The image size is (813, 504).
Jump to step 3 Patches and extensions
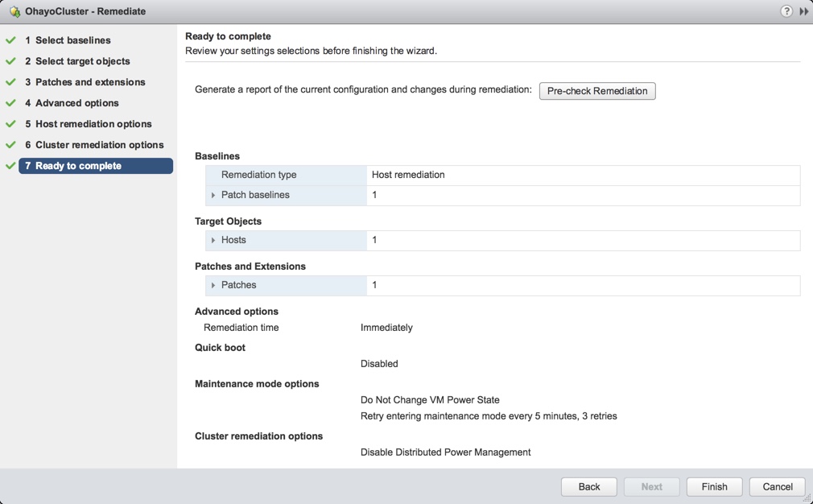[90, 82]
